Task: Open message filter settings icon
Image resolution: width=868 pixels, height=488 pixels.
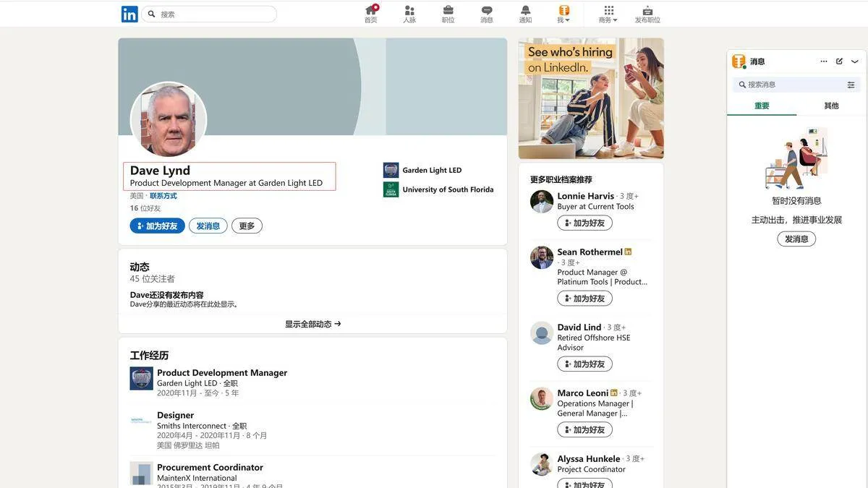Action: (x=851, y=85)
